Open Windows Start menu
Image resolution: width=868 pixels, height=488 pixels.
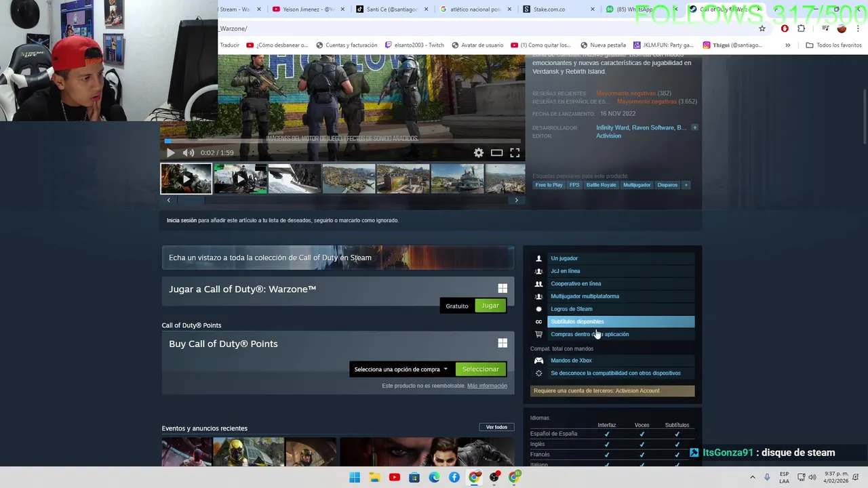pyautogui.click(x=355, y=478)
